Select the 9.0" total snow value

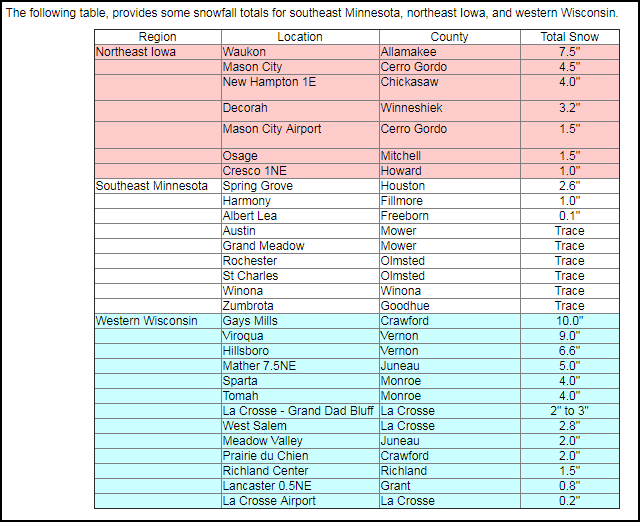point(570,336)
